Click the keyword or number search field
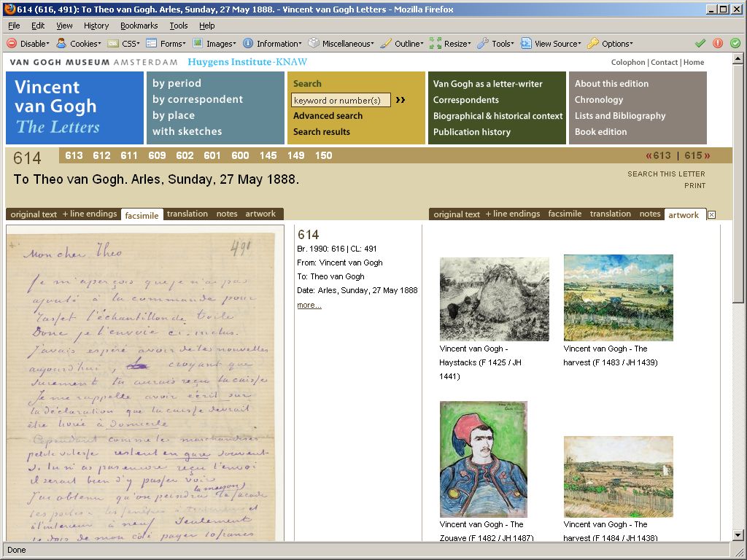747x560 pixels. [341, 100]
